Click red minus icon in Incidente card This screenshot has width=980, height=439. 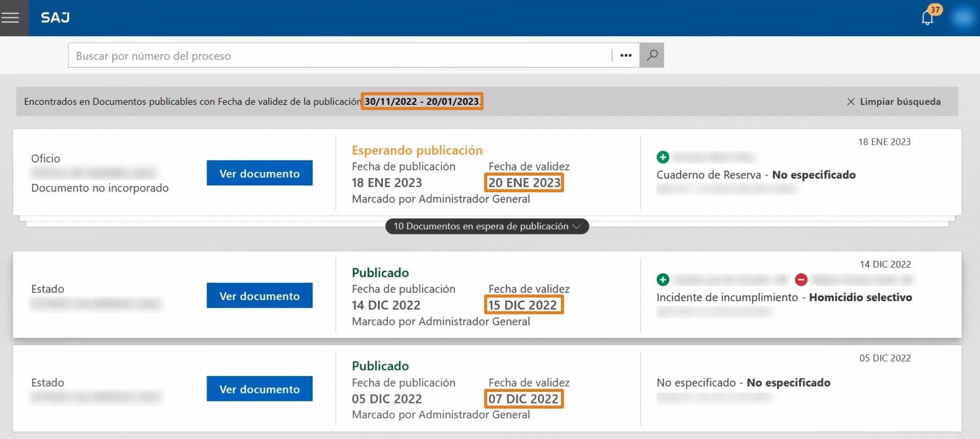[x=801, y=280]
